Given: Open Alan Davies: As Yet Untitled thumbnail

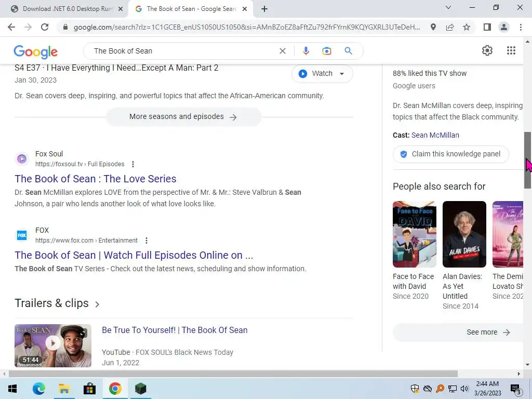Looking at the screenshot, I should 464,234.
